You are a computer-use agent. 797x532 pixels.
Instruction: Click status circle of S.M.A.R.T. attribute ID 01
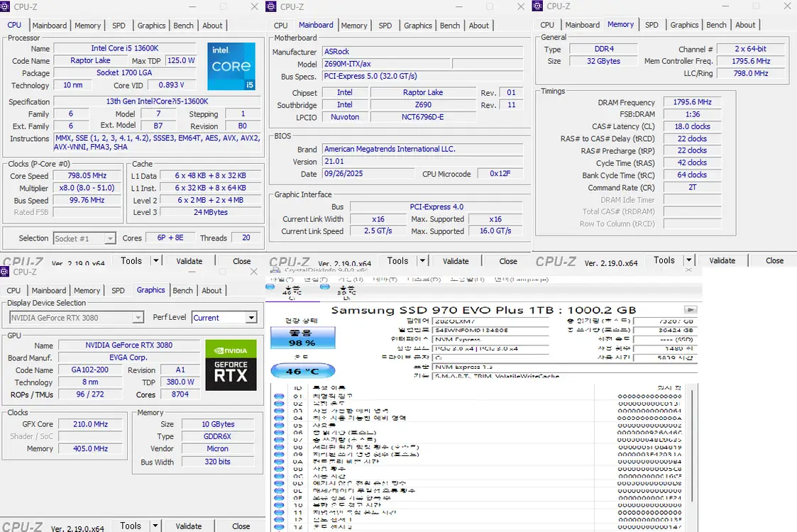point(279,396)
